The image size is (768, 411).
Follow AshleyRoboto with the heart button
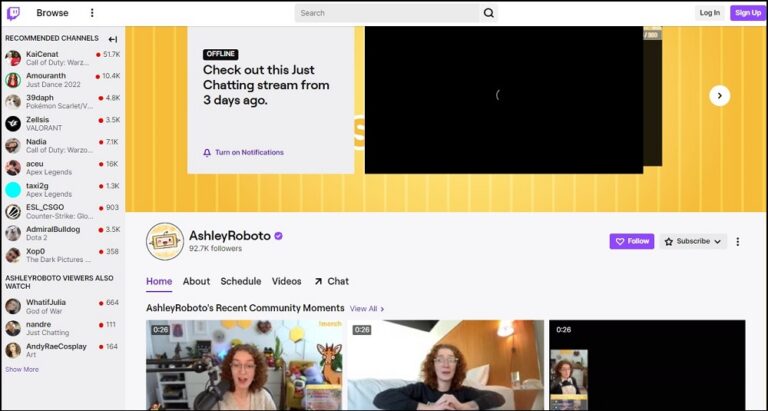pyautogui.click(x=631, y=241)
